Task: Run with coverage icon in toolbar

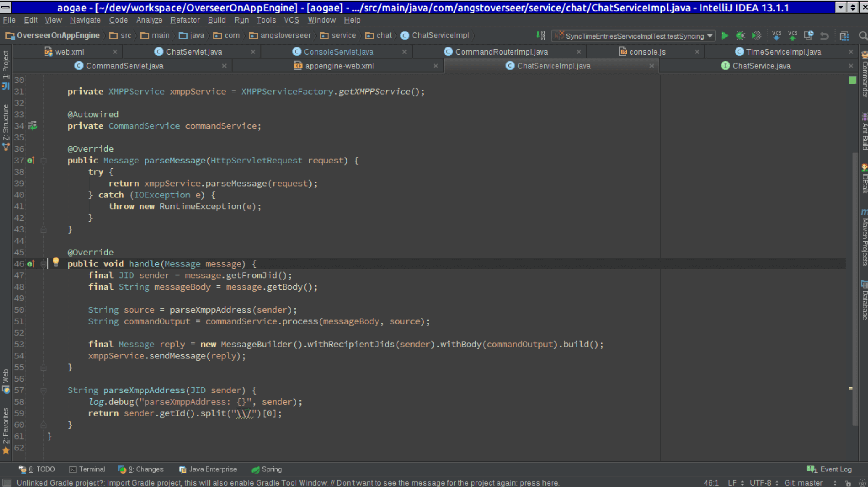Action: click(x=757, y=36)
